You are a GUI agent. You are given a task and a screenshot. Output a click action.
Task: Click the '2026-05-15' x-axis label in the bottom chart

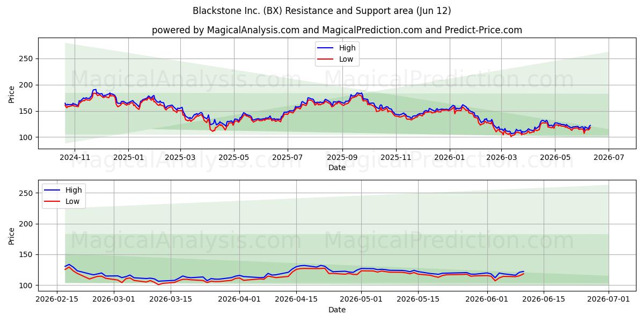[418, 299]
